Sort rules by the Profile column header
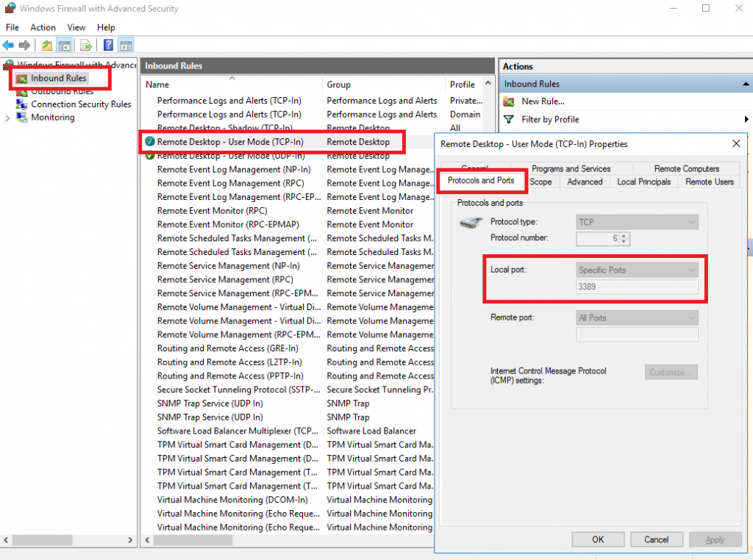 [464, 85]
